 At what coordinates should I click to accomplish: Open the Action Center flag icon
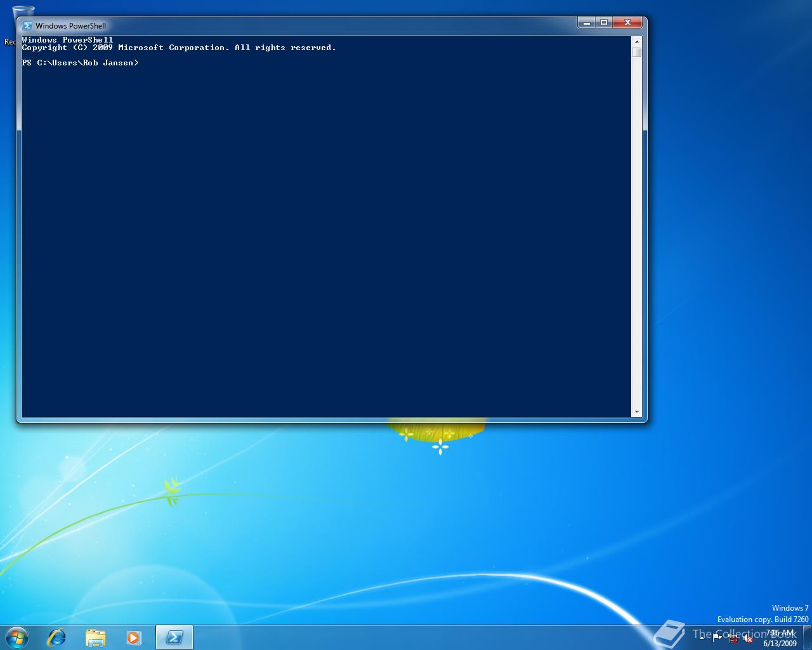(717, 639)
